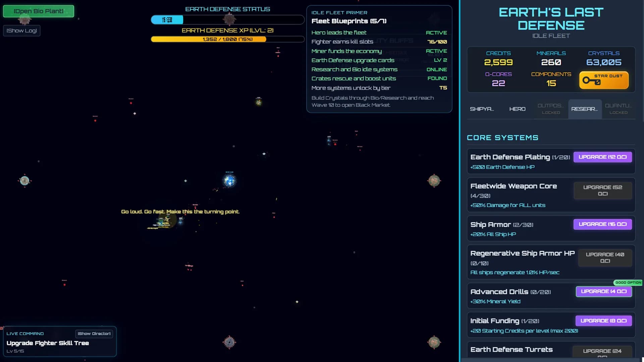
Task: Click the Earth Defense XP progress bar
Action: pos(227,39)
